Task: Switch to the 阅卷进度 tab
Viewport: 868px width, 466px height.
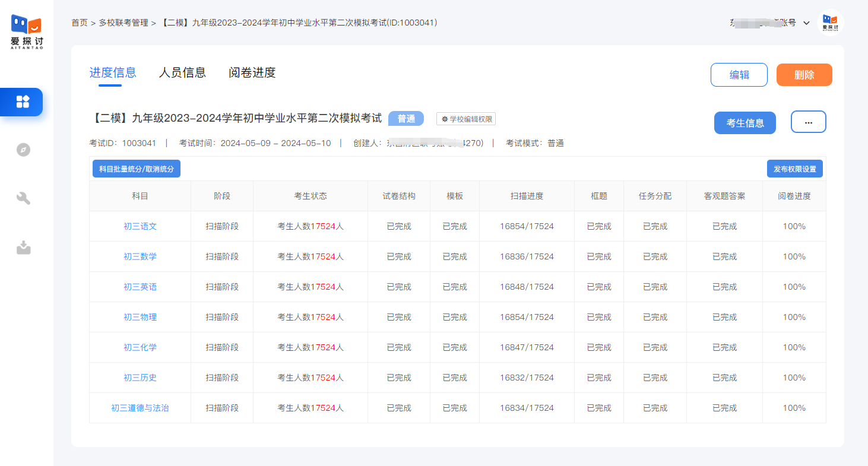Action: [252, 72]
